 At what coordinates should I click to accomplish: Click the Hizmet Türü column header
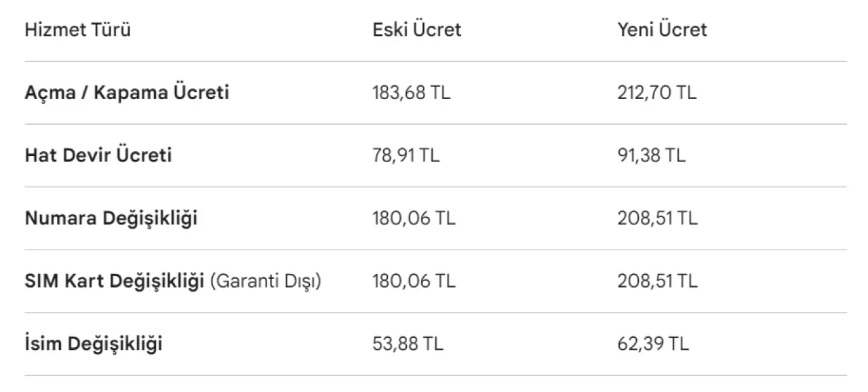pos(78,30)
